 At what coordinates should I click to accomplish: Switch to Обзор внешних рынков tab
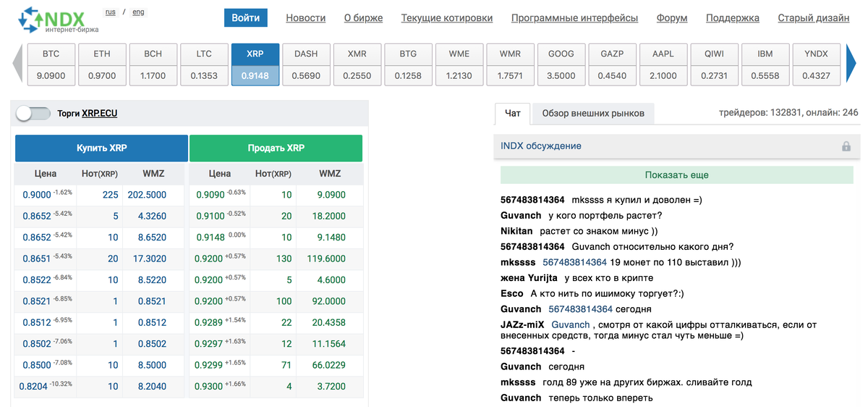592,113
